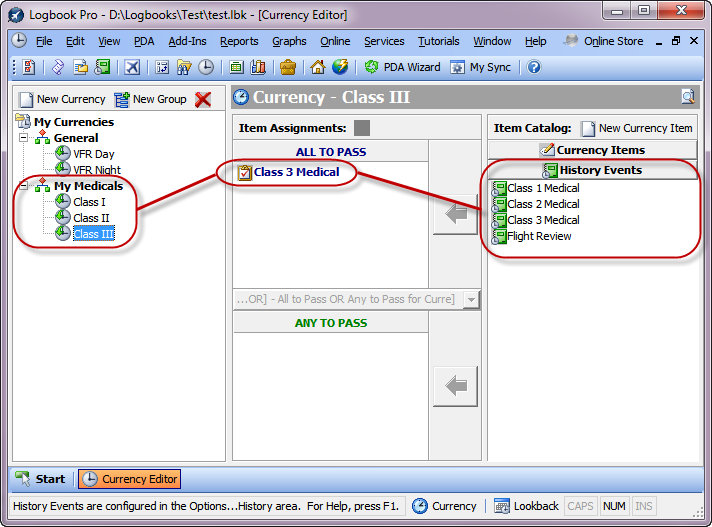Open the File menu
712x527 pixels.
[x=44, y=41]
